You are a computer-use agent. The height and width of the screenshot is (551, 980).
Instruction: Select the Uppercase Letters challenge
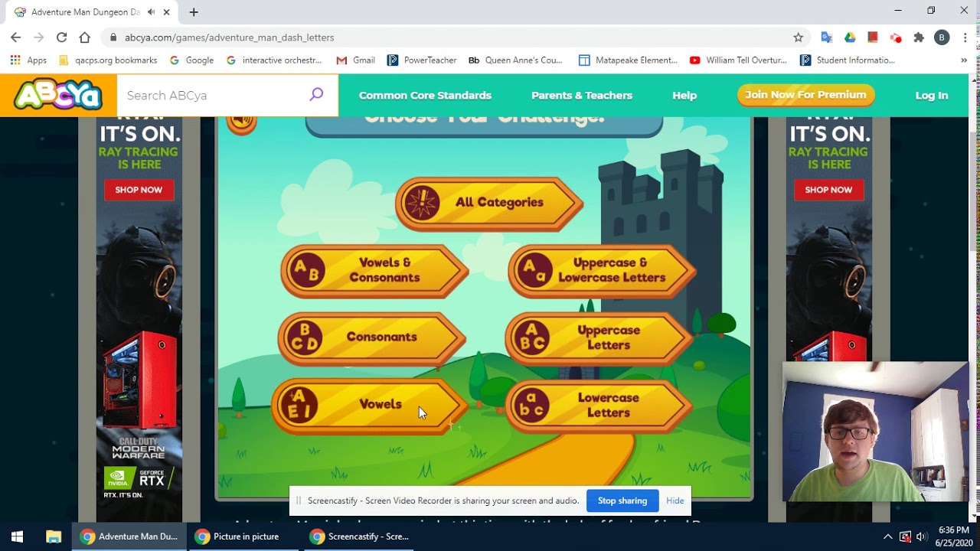[599, 338]
